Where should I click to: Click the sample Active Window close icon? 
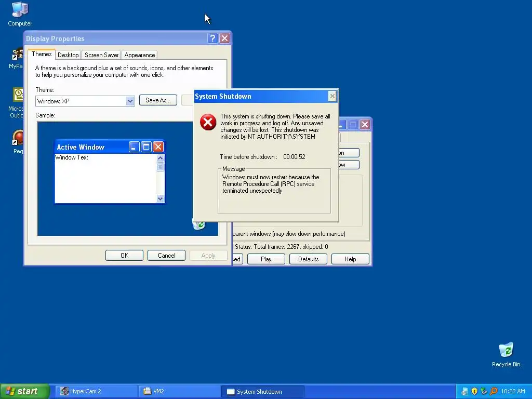158,147
